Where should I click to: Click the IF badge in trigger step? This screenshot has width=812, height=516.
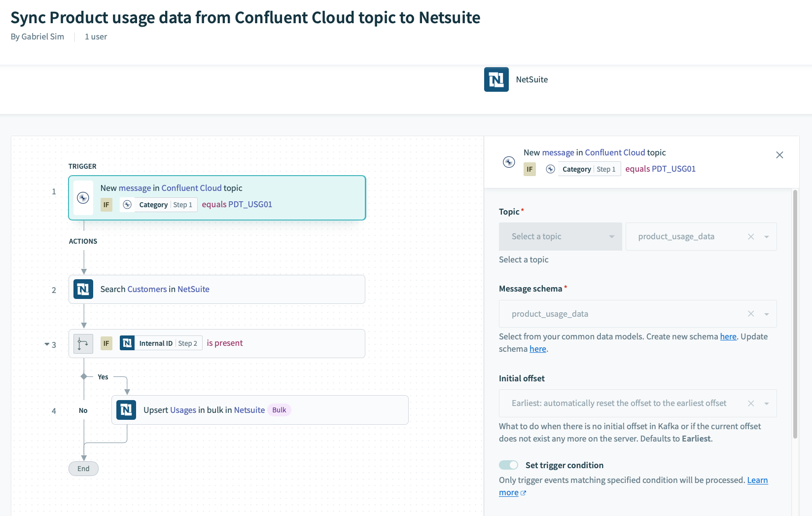tap(106, 205)
